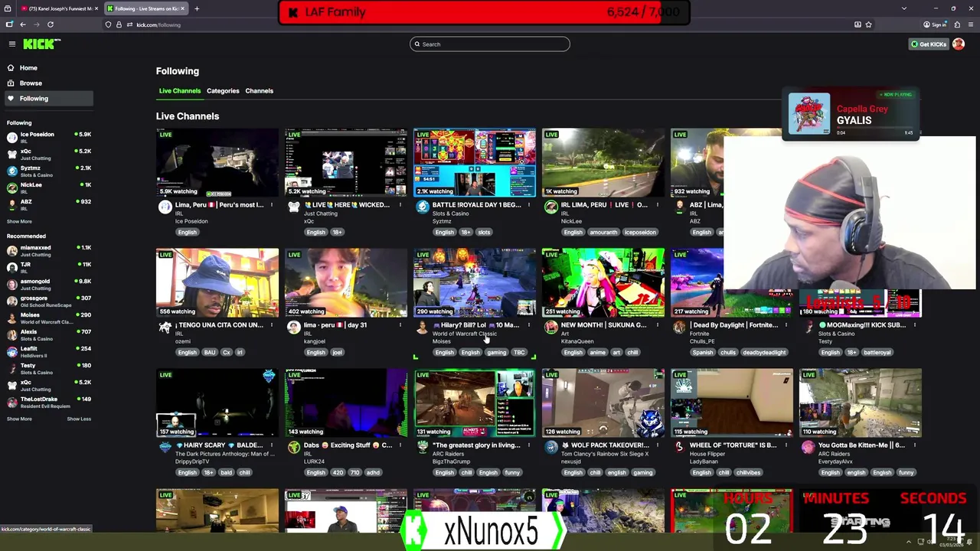980x551 pixels.
Task: Open the Firefox application menu icon
Action: pyautogui.click(x=970, y=24)
